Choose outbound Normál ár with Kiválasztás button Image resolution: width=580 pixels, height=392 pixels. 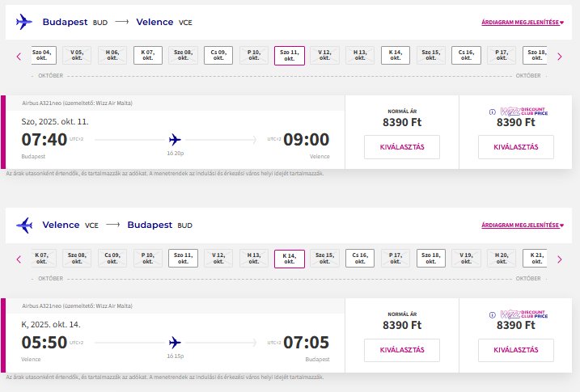coord(401,147)
